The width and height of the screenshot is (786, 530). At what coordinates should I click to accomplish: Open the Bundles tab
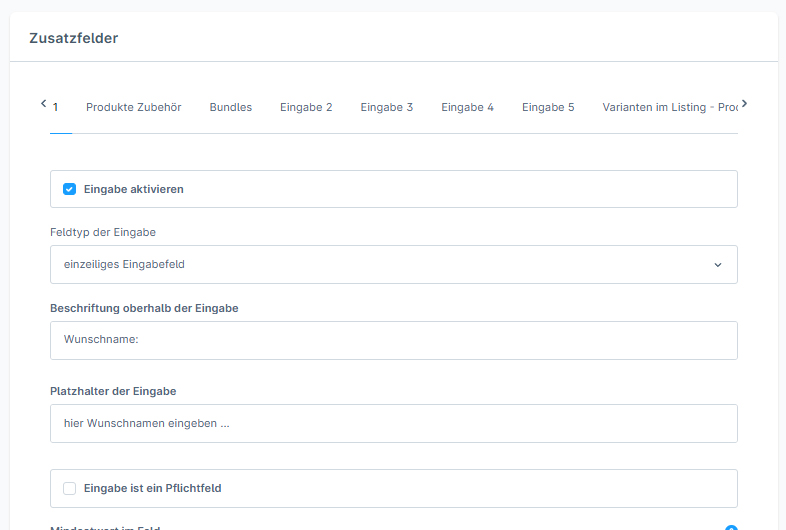[230, 107]
